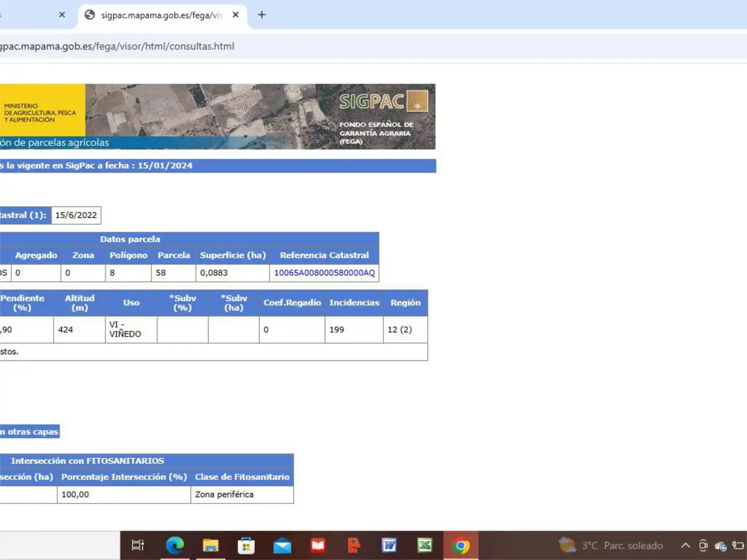Open catastral reference link 10065A008000580000AQ

pyautogui.click(x=324, y=273)
